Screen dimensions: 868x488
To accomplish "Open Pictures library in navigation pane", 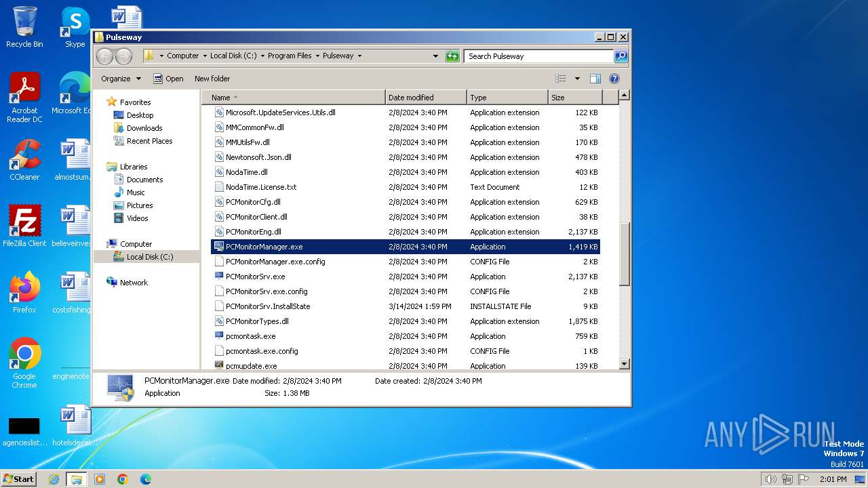I will (140, 205).
